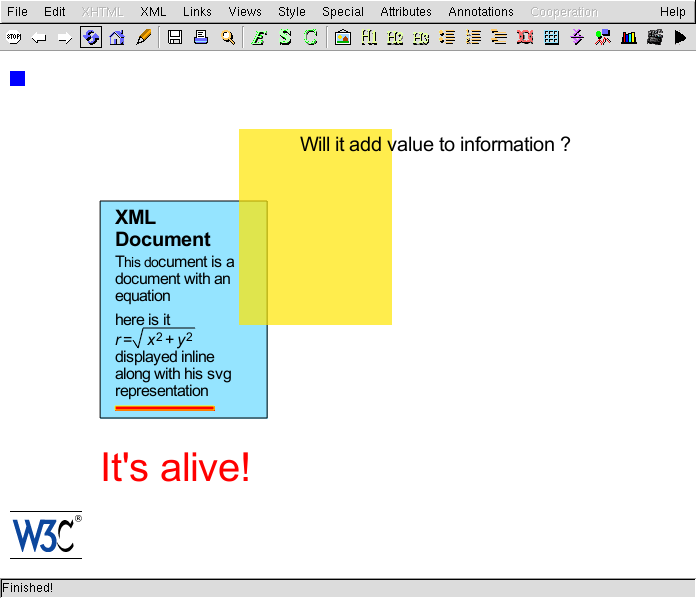The image size is (696, 598).
Task: Insert an H1 heading from the toolbar
Action: (x=369, y=38)
